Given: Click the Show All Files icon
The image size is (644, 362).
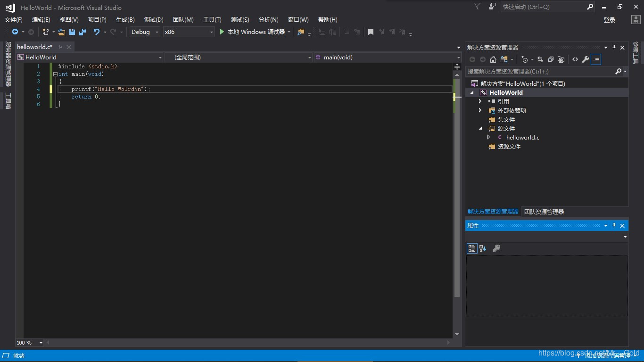Looking at the screenshot, I should [561, 59].
